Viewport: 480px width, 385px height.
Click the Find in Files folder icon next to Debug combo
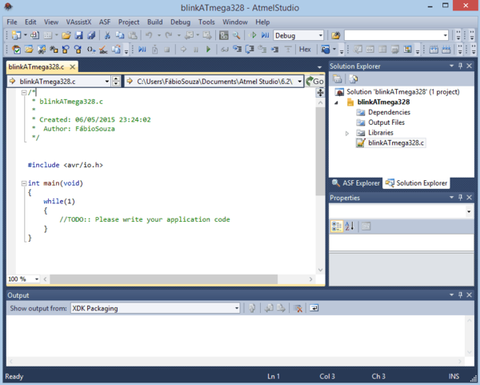point(335,35)
